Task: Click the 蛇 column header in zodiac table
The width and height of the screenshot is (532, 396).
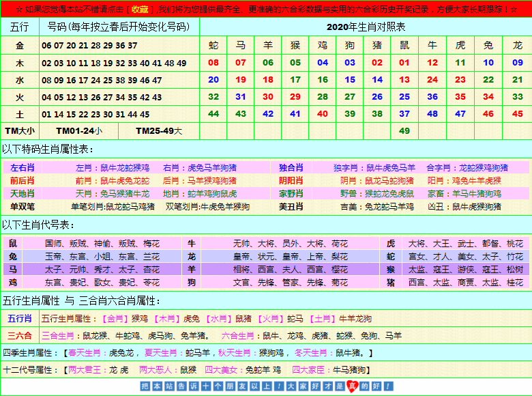Action: point(213,45)
